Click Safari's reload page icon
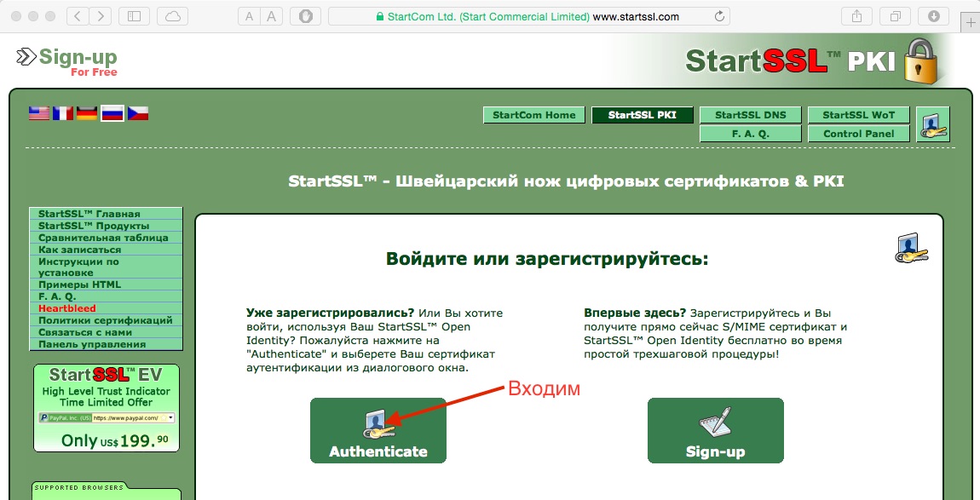980x500 pixels. (x=720, y=16)
